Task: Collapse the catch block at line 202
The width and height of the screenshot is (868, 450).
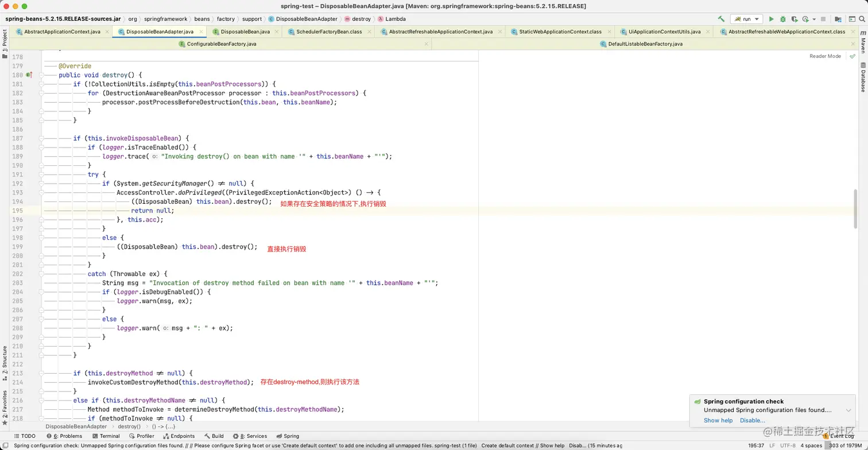Action: click(41, 274)
